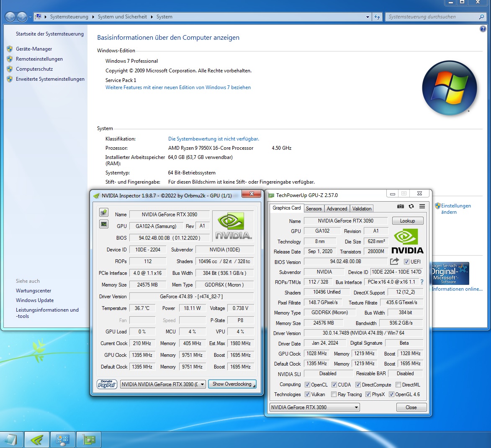Open the GPU-Z graphics card dropdown at bottom
Screen dimensions: 491x448
coord(314,407)
